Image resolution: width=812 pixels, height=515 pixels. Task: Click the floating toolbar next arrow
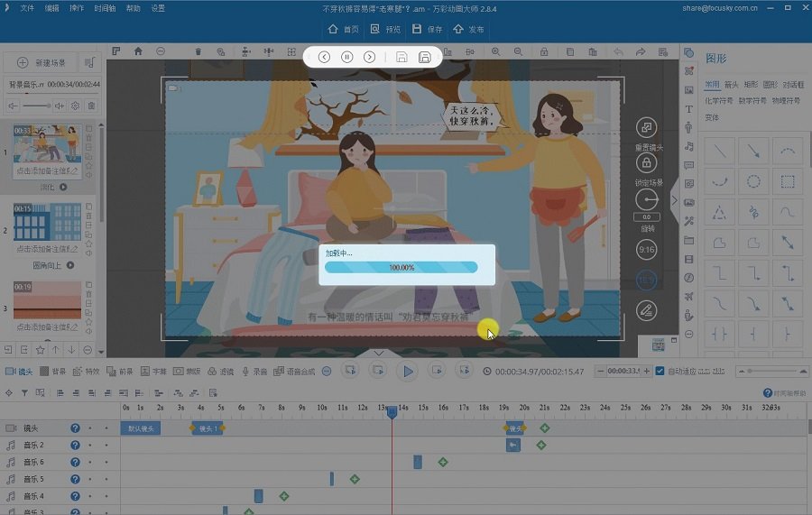369,57
